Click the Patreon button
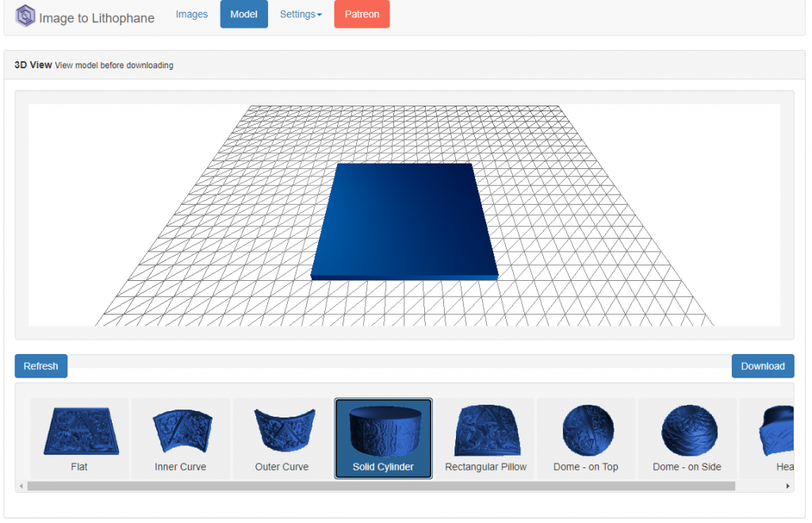 pos(362,14)
